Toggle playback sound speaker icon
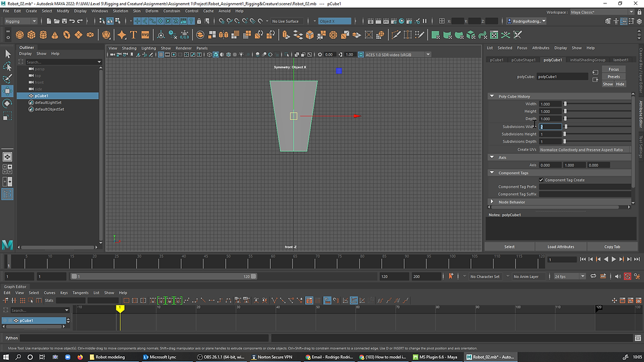Viewport: 644px width, 362px height. pyautogui.click(x=618, y=277)
